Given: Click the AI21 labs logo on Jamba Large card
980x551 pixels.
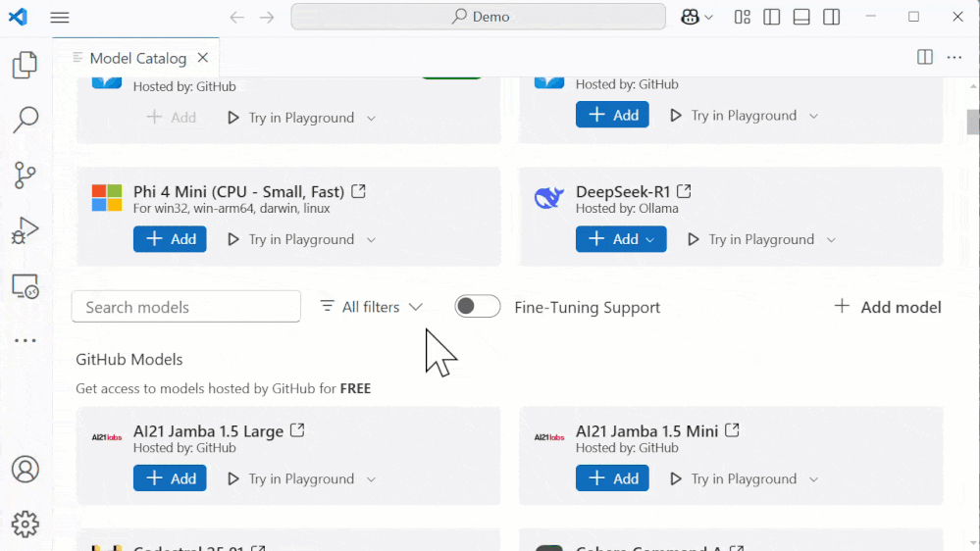Looking at the screenshot, I should [x=107, y=437].
